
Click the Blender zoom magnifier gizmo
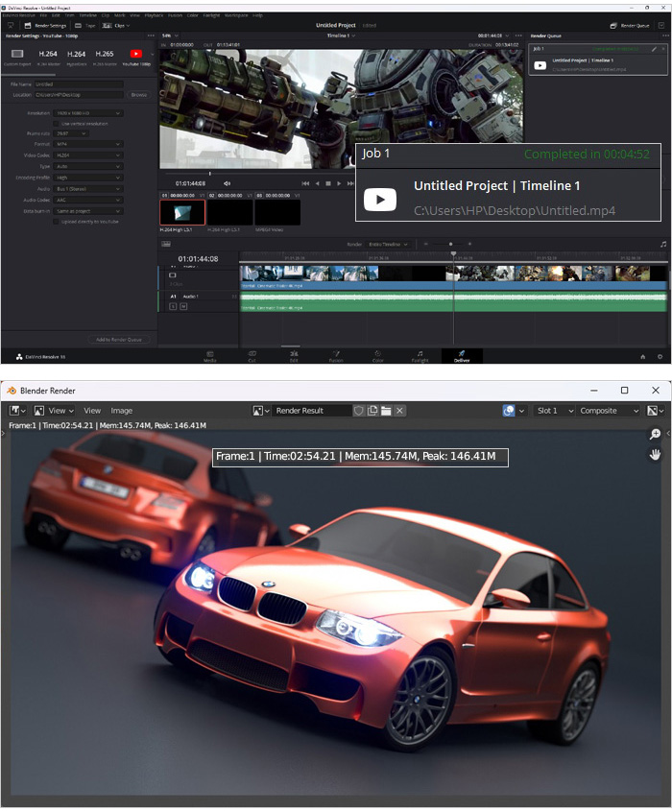tap(655, 434)
